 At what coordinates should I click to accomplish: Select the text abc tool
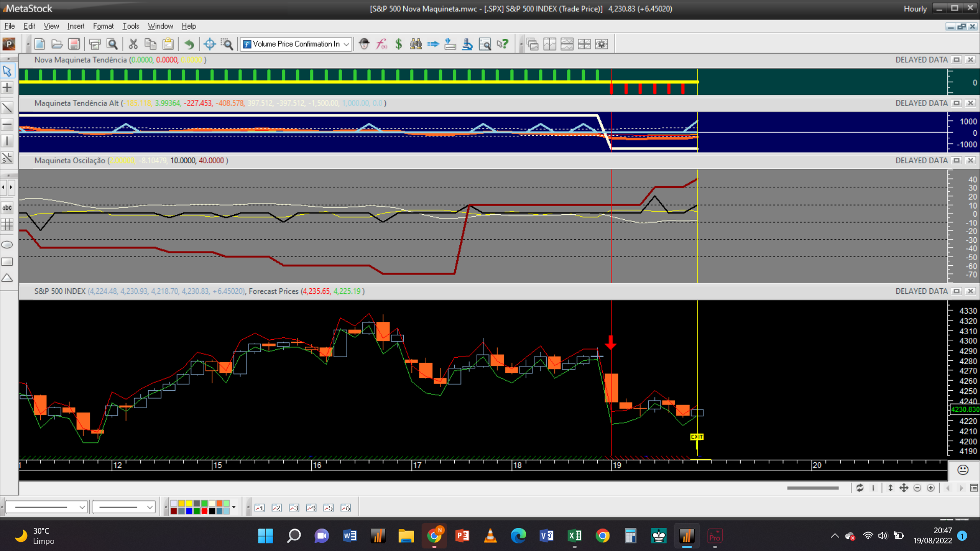click(7, 208)
